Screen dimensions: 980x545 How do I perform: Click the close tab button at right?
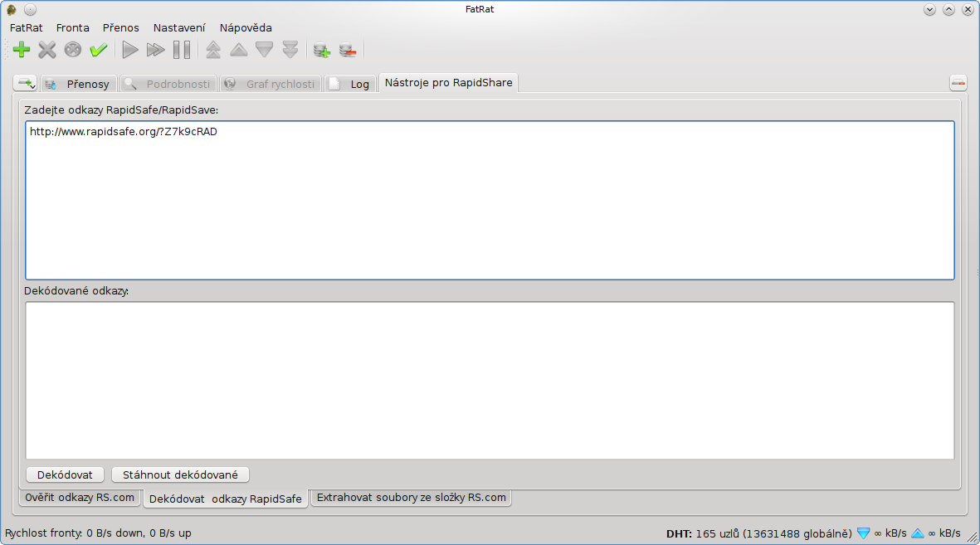[958, 82]
